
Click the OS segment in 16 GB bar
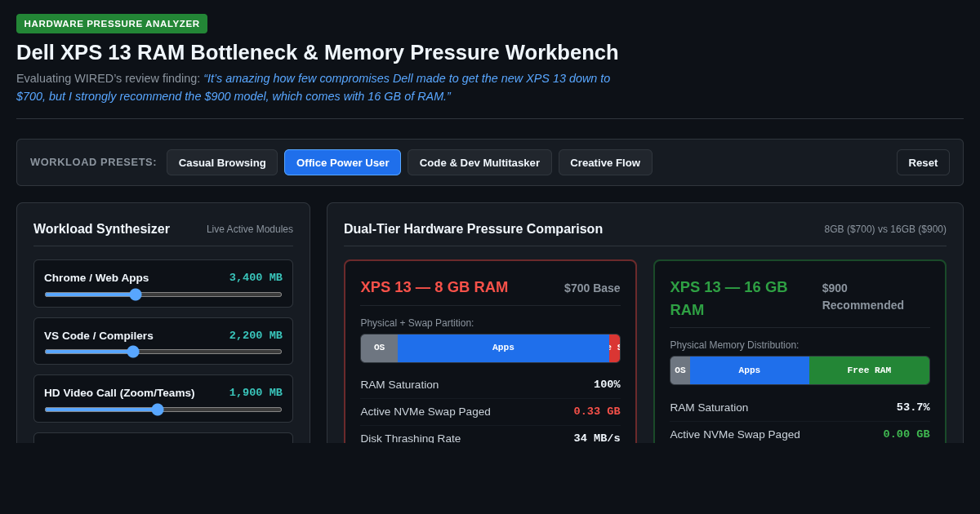coord(680,370)
